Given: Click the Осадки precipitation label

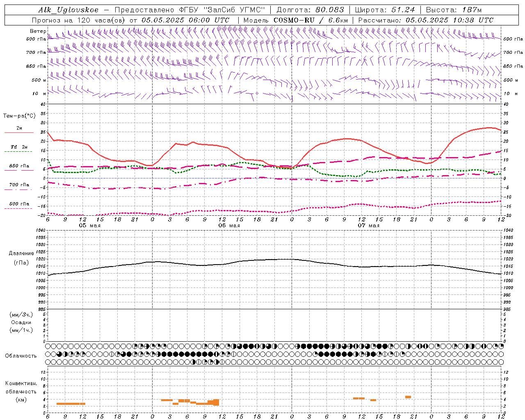Looking at the screenshot, I should pyautogui.click(x=21, y=322).
